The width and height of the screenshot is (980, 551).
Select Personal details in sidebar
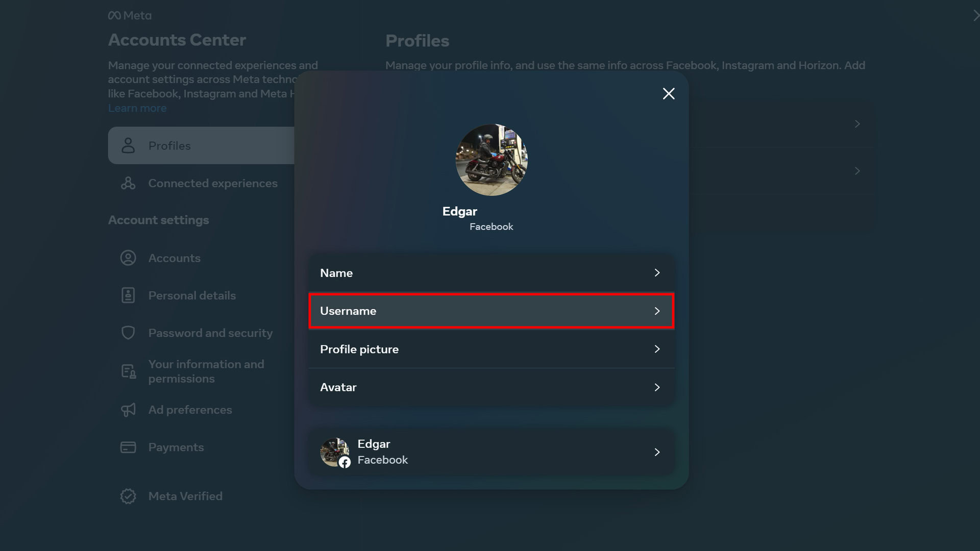pyautogui.click(x=192, y=295)
